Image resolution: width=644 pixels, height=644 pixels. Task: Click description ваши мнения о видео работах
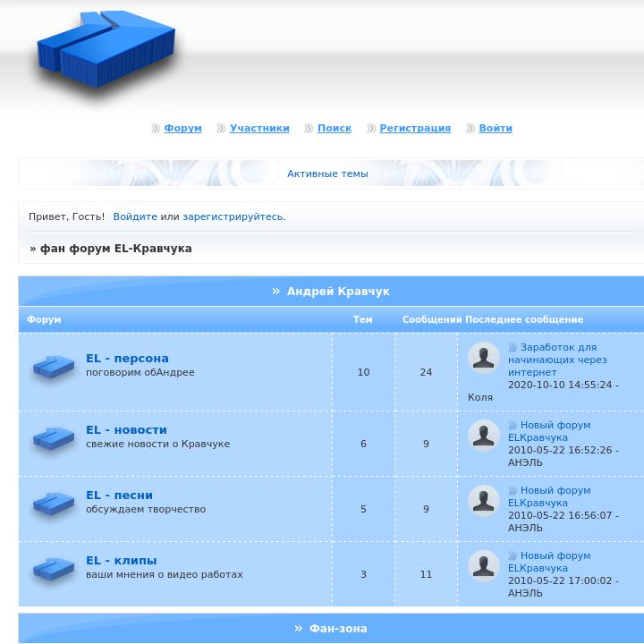point(165,574)
